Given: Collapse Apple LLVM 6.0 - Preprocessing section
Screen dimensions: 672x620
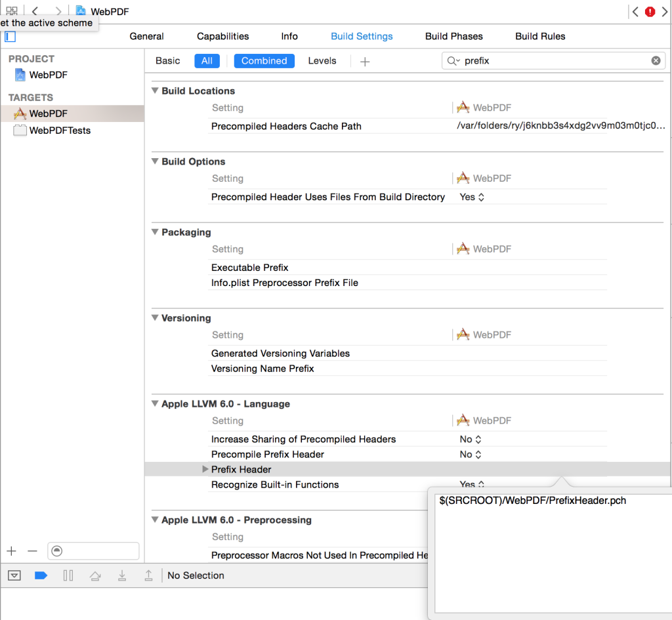Looking at the screenshot, I should click(155, 520).
